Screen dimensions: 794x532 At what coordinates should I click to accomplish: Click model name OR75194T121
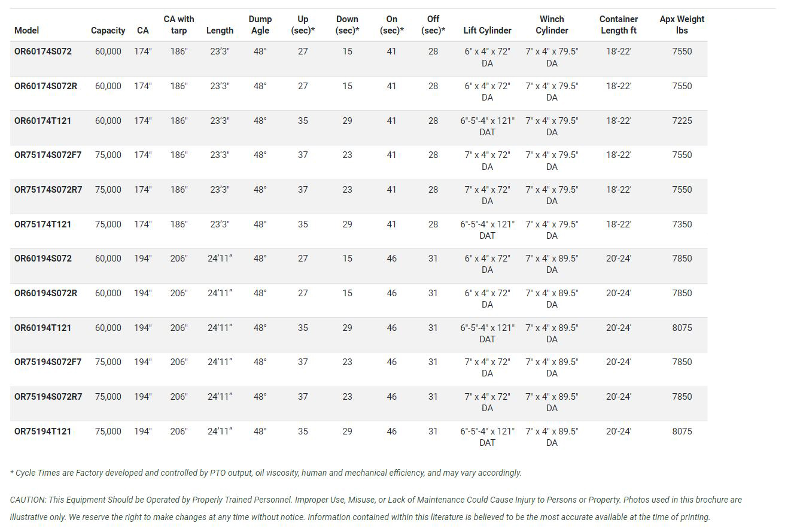click(43, 431)
